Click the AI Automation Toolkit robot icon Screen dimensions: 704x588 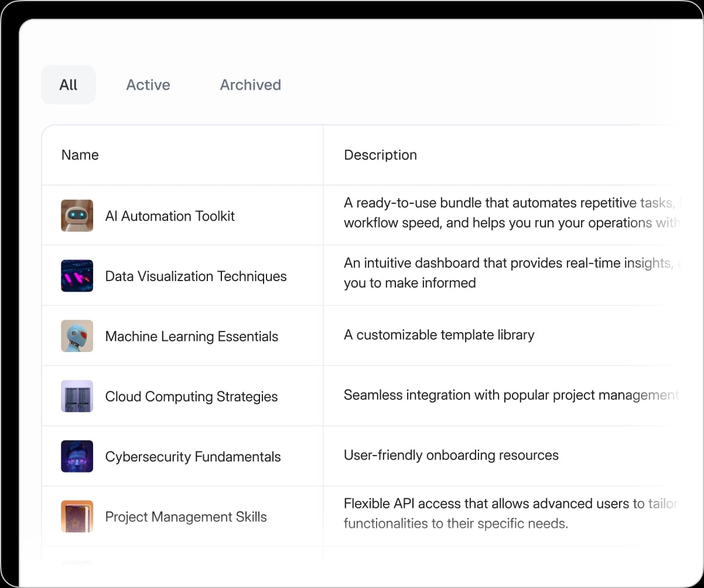(77, 216)
